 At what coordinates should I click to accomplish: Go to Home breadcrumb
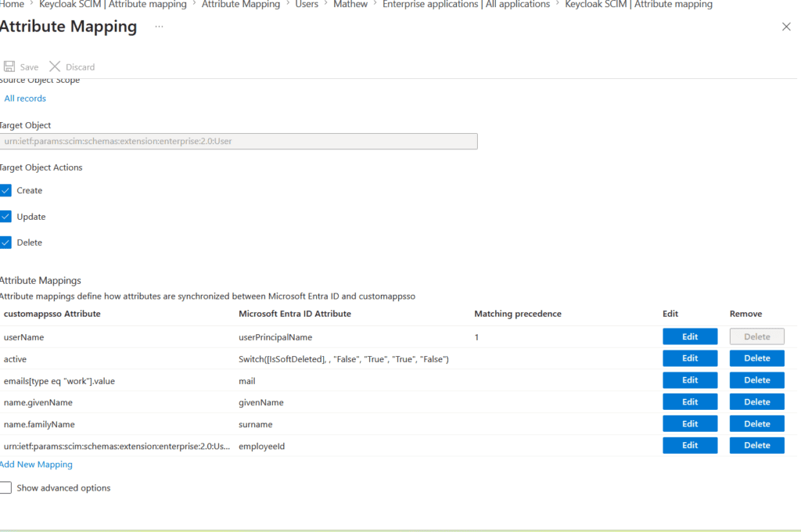click(x=13, y=4)
